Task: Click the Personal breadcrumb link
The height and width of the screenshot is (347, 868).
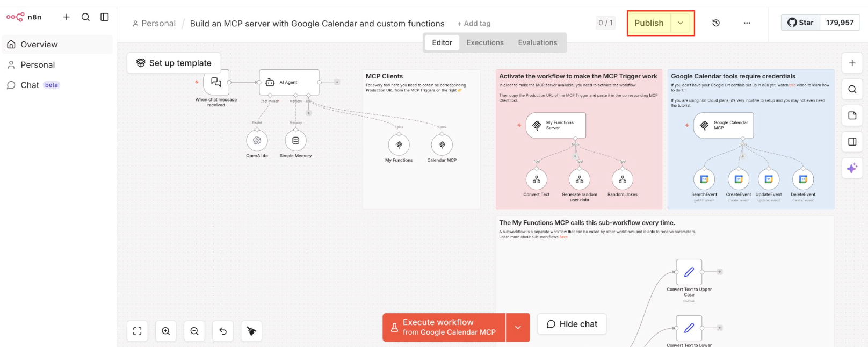Action: [x=154, y=24]
